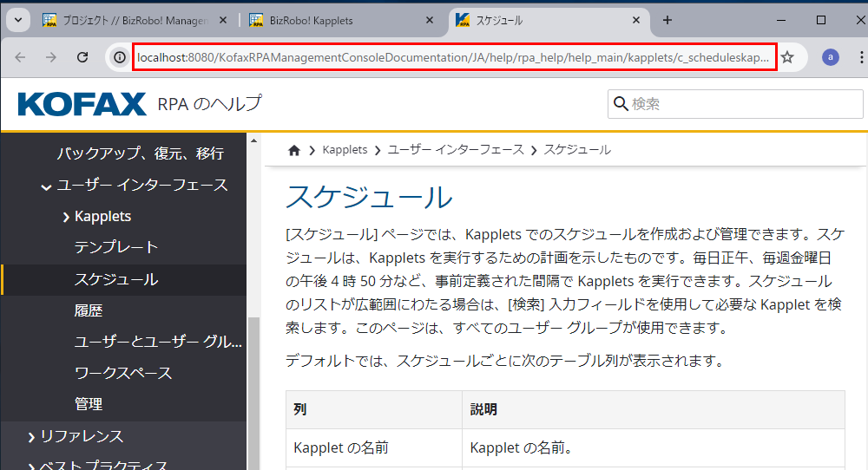The image size is (868, 470).
Task: Click the 列 table header
Action: click(x=374, y=409)
